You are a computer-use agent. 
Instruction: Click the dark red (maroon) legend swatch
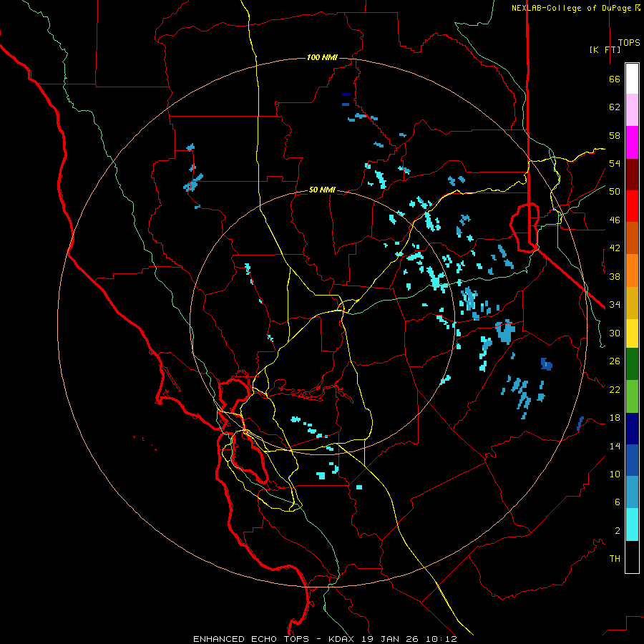(632, 175)
